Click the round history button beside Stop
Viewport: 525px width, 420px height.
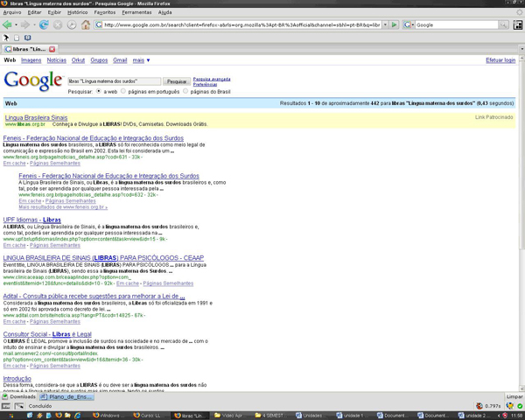click(x=72, y=24)
